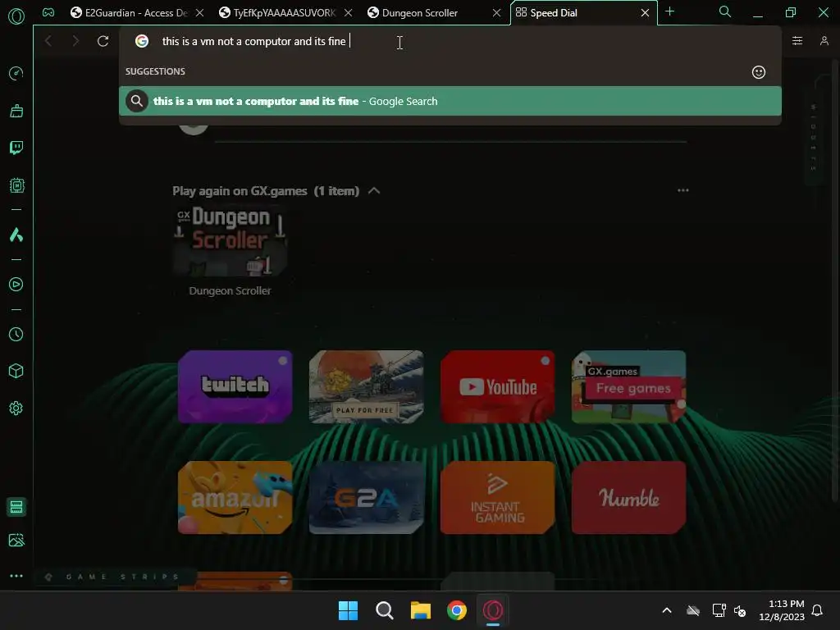Viewport: 840px width, 630px height.
Task: Show hidden system tray icons chevron
Action: (667, 610)
